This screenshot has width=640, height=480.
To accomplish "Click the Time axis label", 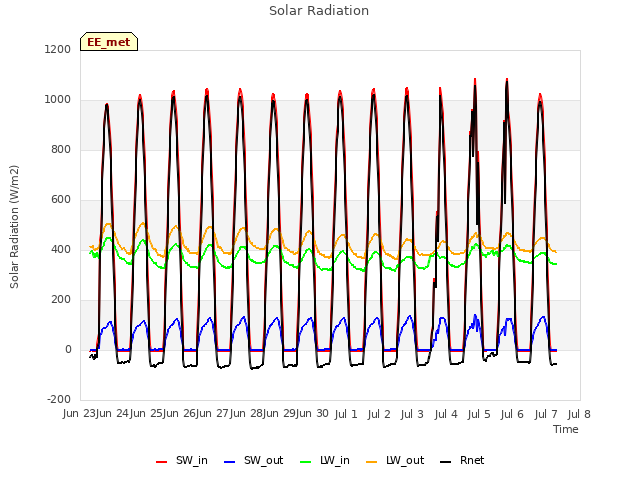I will pos(566,429).
